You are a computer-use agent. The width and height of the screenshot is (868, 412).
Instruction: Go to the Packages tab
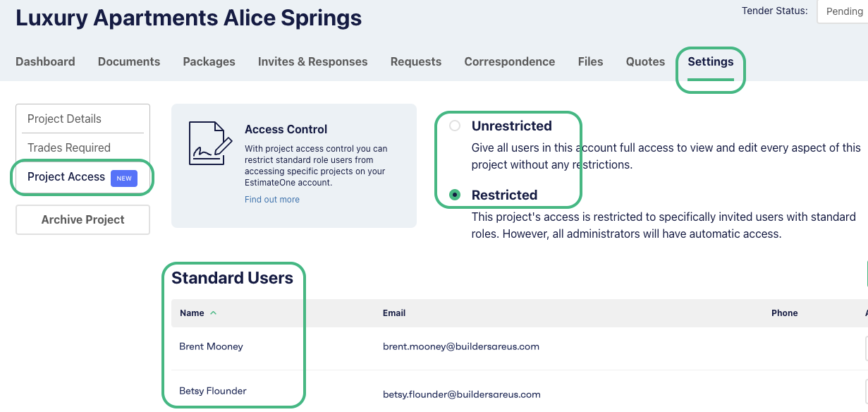pos(209,61)
